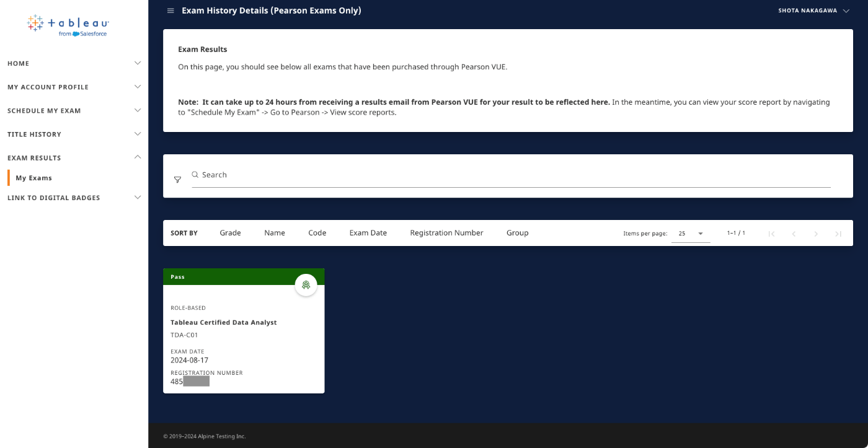868x448 pixels.
Task: Open My Account Profile menu
Action: [x=74, y=87]
